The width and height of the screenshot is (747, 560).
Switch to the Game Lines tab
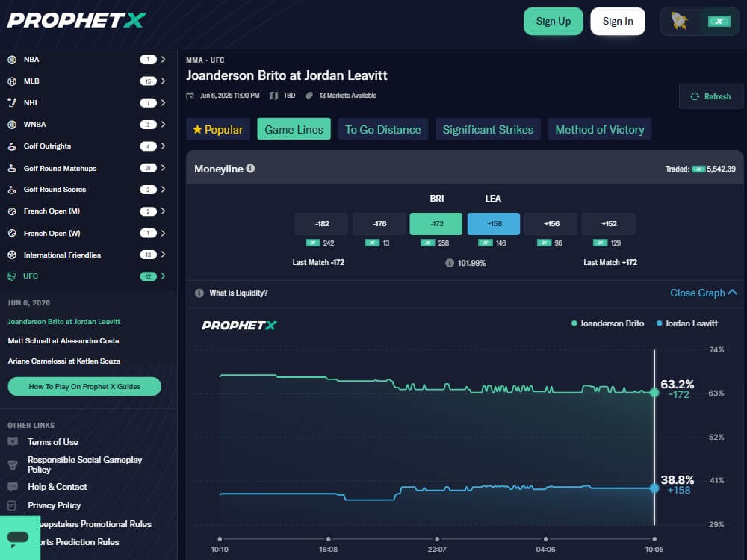[x=294, y=129]
